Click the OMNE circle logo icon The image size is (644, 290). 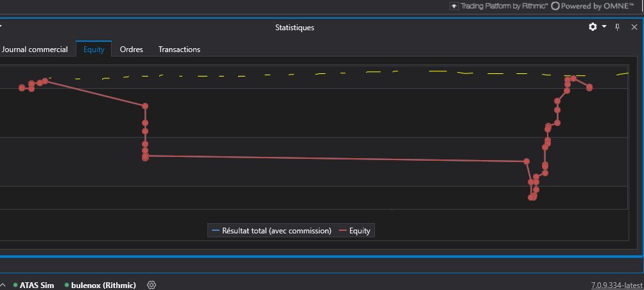pos(555,6)
